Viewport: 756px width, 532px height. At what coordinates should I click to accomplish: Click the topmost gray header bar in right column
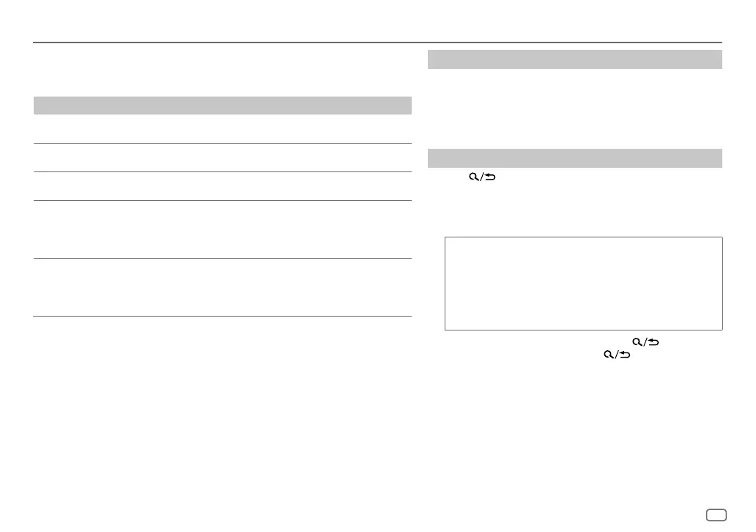(575, 59)
